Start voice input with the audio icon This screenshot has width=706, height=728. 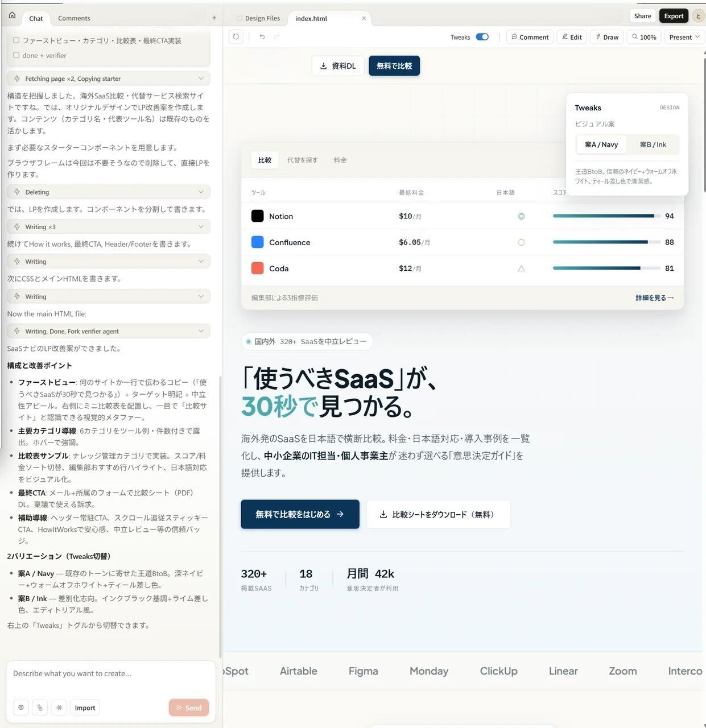point(59,708)
